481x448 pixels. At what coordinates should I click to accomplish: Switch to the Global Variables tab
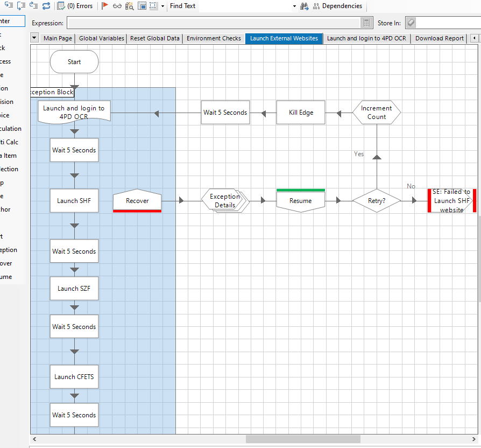[x=101, y=38]
